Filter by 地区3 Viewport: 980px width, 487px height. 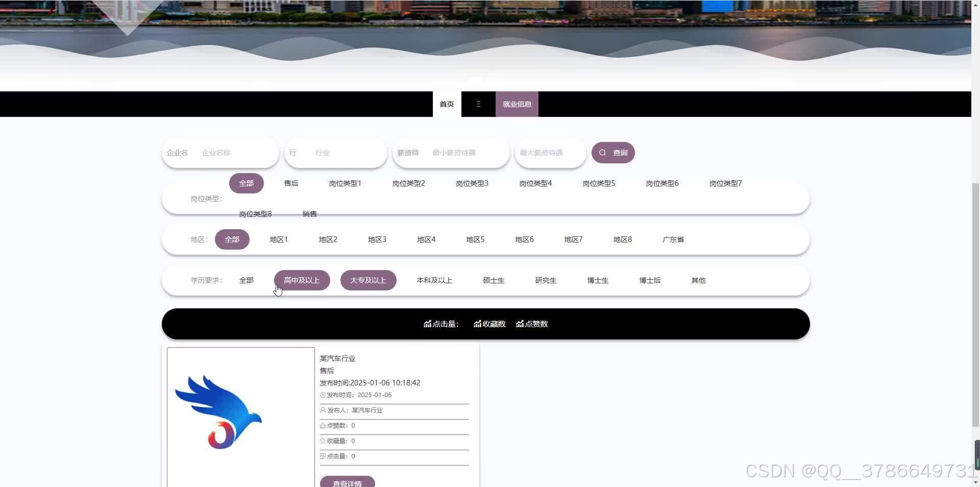point(377,239)
